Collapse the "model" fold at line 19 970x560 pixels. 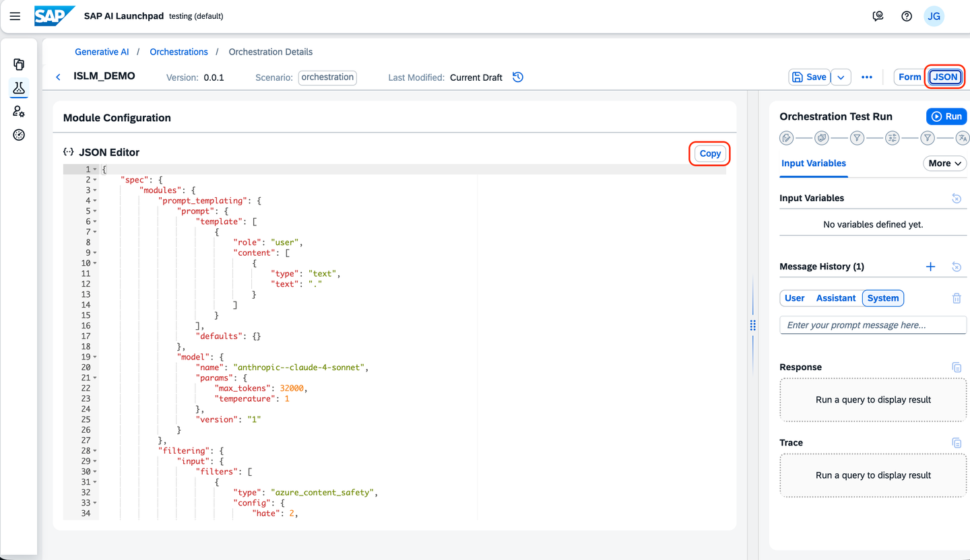coord(95,357)
